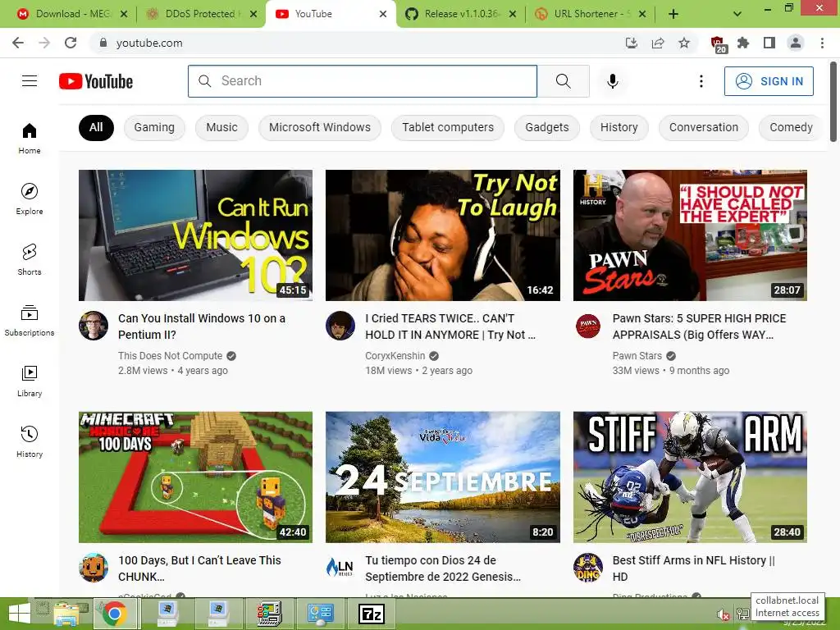Open Minecraft 100 Days thumbnail
Screen dimensions: 840x630
[195, 477]
